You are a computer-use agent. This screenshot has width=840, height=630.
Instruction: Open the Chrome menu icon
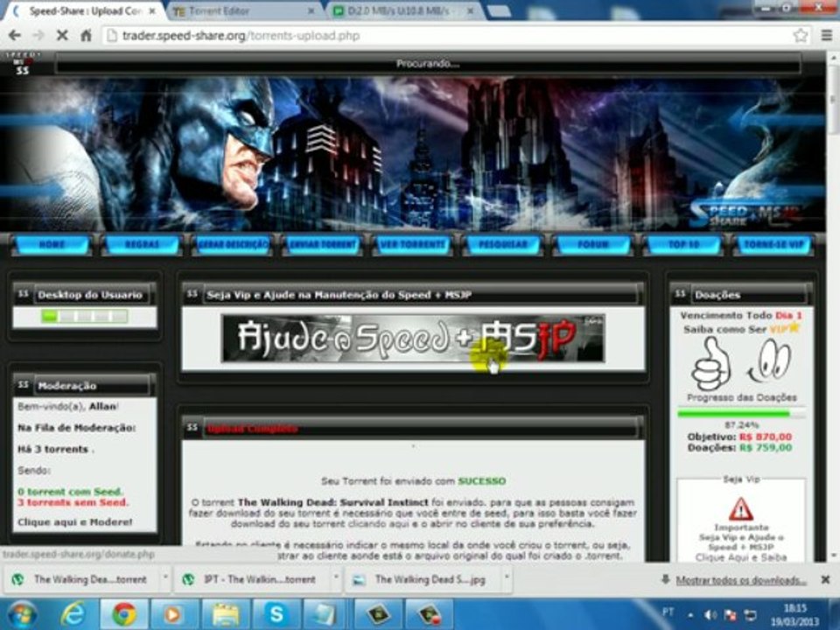[827, 36]
